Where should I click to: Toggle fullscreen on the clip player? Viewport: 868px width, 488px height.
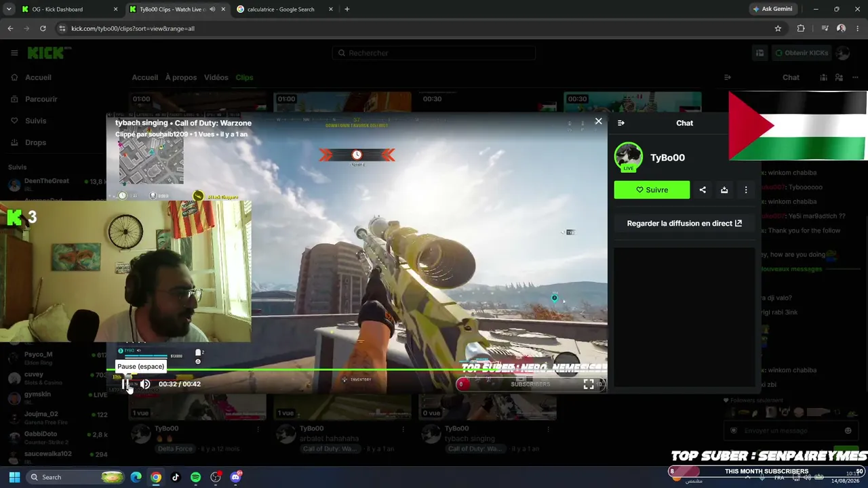(589, 384)
